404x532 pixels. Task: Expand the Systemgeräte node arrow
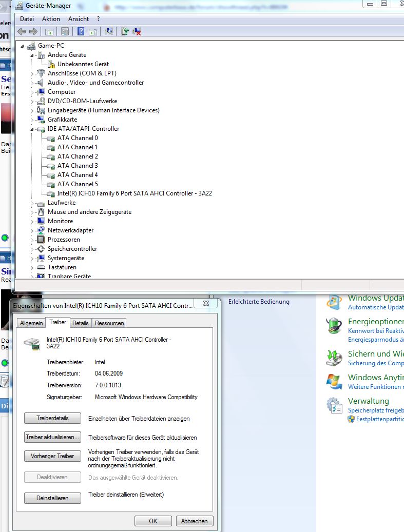32,259
